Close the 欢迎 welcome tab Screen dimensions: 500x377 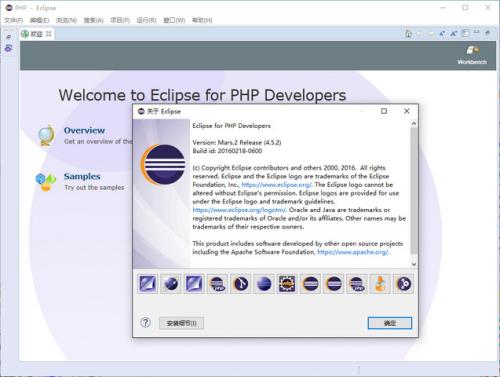[x=49, y=34]
